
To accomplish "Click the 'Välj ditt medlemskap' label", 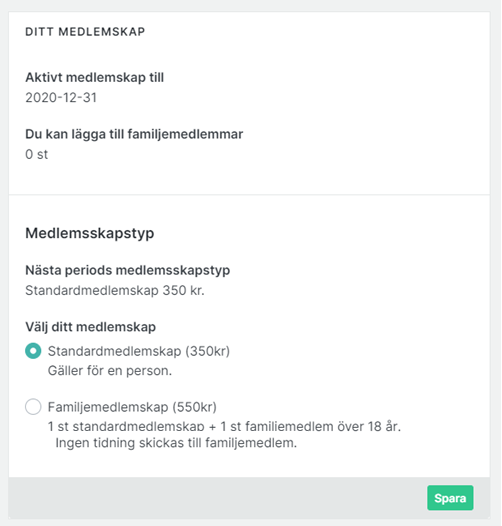I will (91, 327).
